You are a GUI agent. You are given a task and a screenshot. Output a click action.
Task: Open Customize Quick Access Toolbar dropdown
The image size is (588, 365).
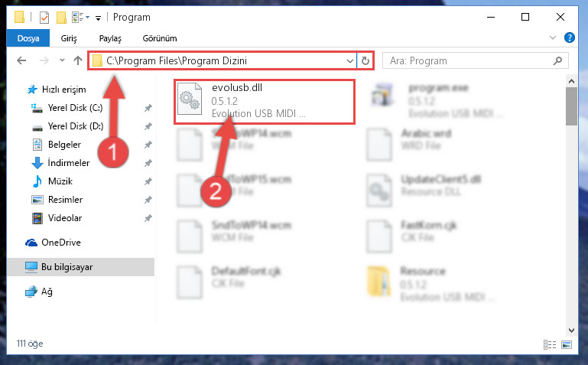click(98, 18)
